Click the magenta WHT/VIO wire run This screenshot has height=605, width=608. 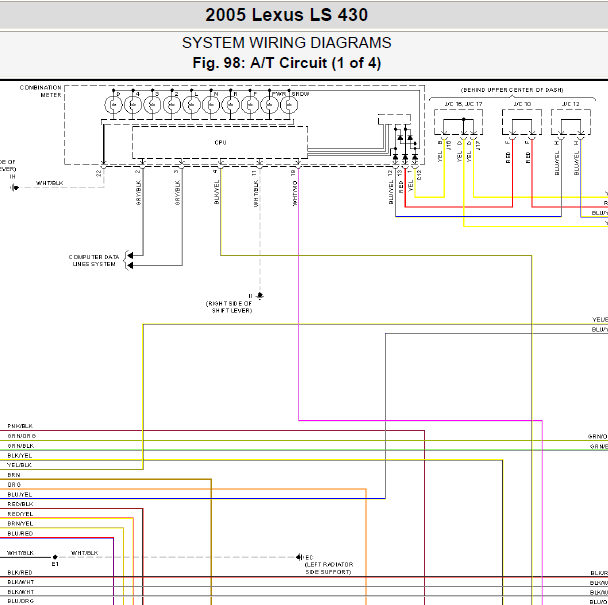point(420,420)
